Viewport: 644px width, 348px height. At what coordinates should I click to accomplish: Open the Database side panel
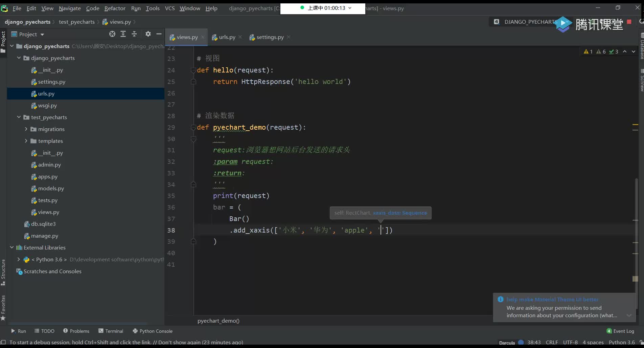click(x=641, y=46)
